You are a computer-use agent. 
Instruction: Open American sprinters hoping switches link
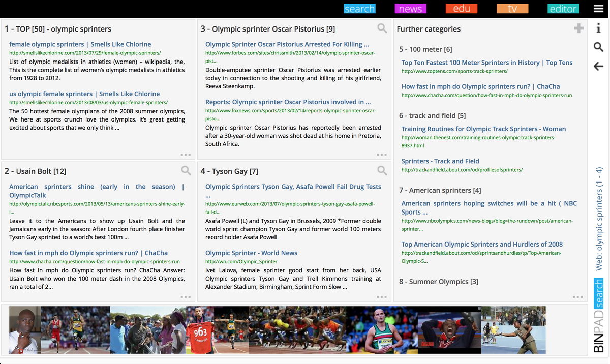(489, 207)
